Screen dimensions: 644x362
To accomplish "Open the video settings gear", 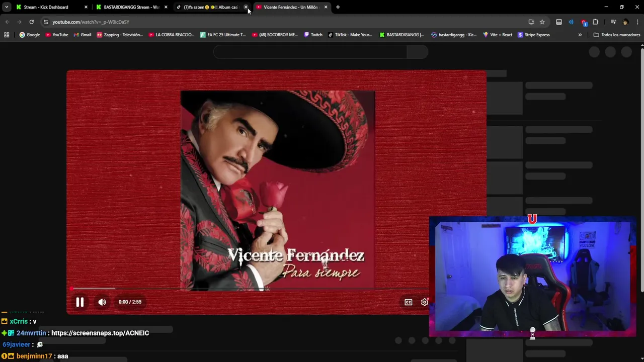I will coord(424,302).
